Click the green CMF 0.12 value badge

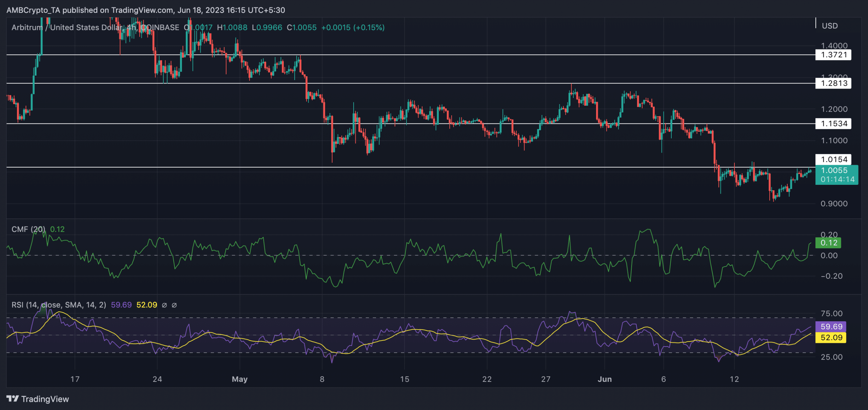point(828,243)
